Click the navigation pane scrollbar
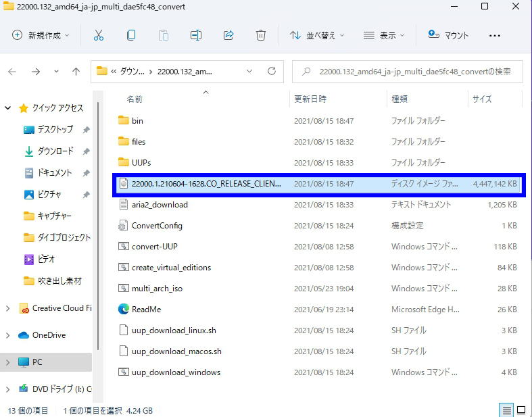The height and width of the screenshot is (417, 532). (x=98, y=226)
